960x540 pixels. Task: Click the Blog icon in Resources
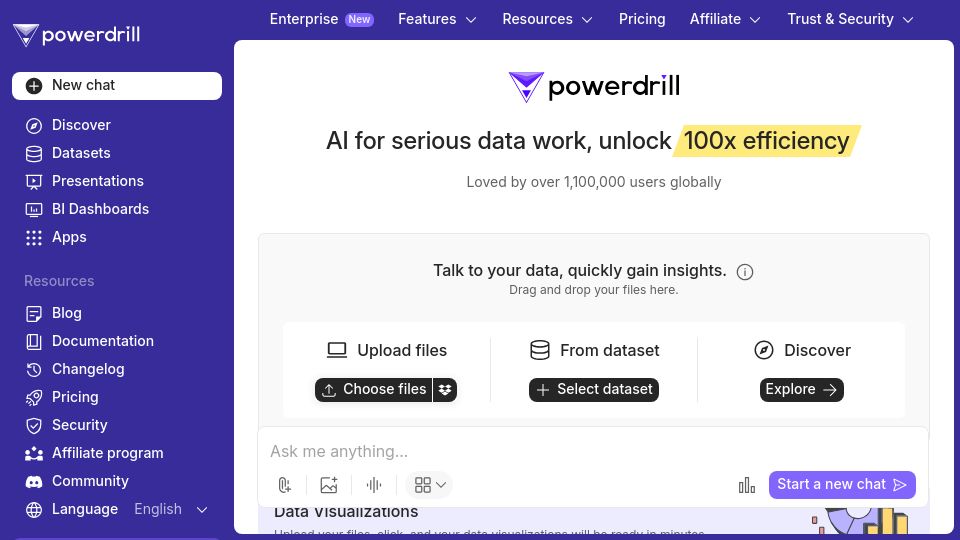34,313
